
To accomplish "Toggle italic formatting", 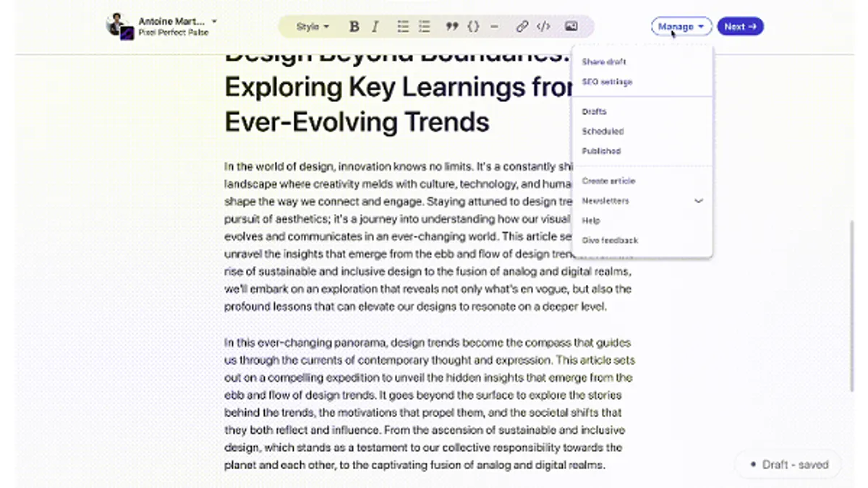I will pyautogui.click(x=375, y=27).
